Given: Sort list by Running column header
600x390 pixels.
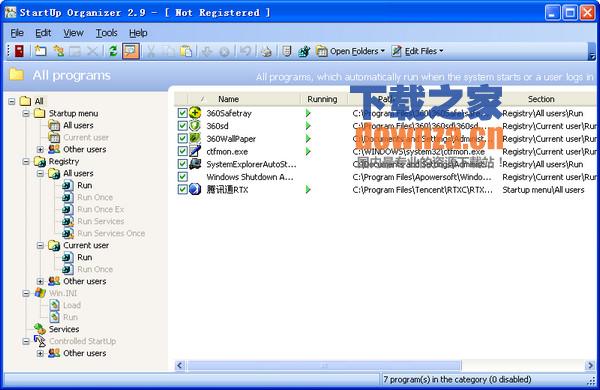Looking at the screenshot, I should click(322, 99).
